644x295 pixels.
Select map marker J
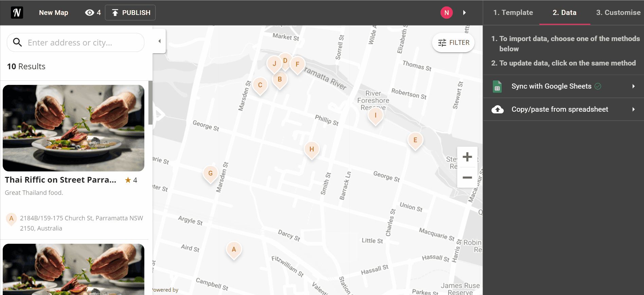(274, 64)
